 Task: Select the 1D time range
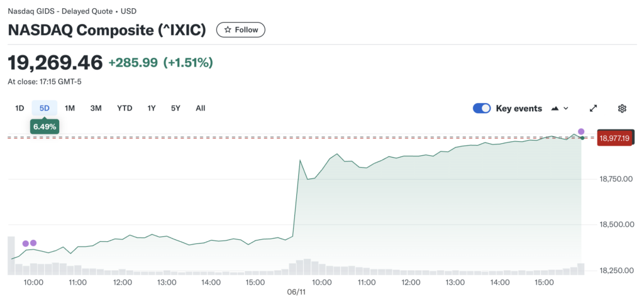pyautogui.click(x=19, y=108)
